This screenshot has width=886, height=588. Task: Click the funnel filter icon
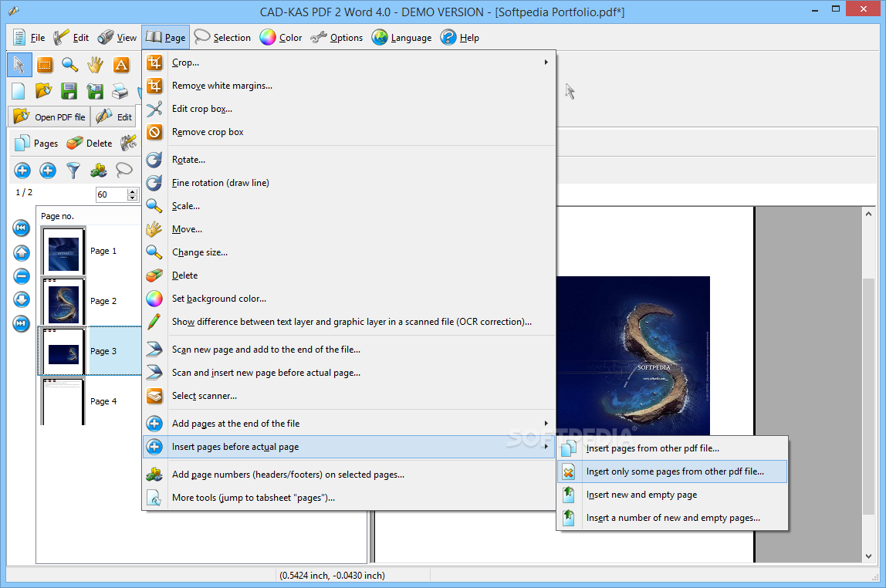click(73, 170)
